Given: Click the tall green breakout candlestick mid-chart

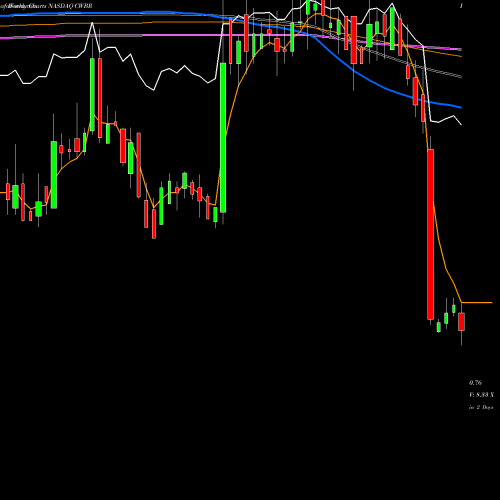Looking at the screenshot, I should point(223,137).
